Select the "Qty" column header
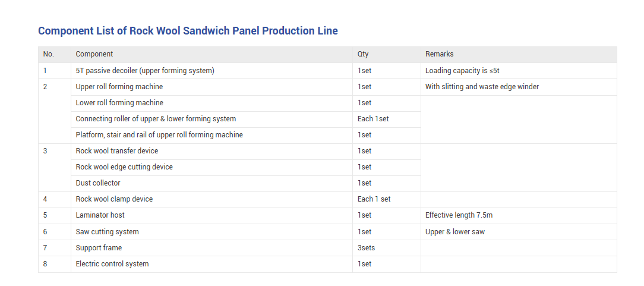The image size is (644, 286). (363, 54)
